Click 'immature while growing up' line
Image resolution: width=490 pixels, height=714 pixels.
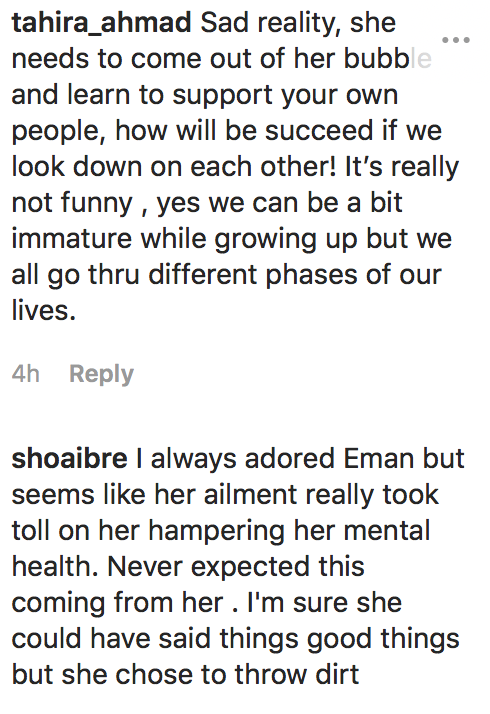point(231,239)
